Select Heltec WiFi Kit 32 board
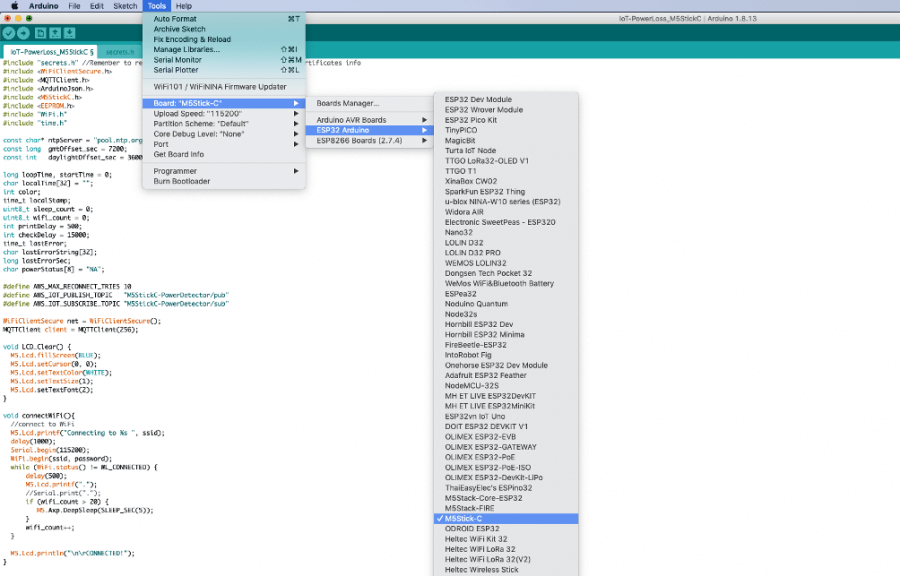Viewport: 900px width, 576px height. 506,539
